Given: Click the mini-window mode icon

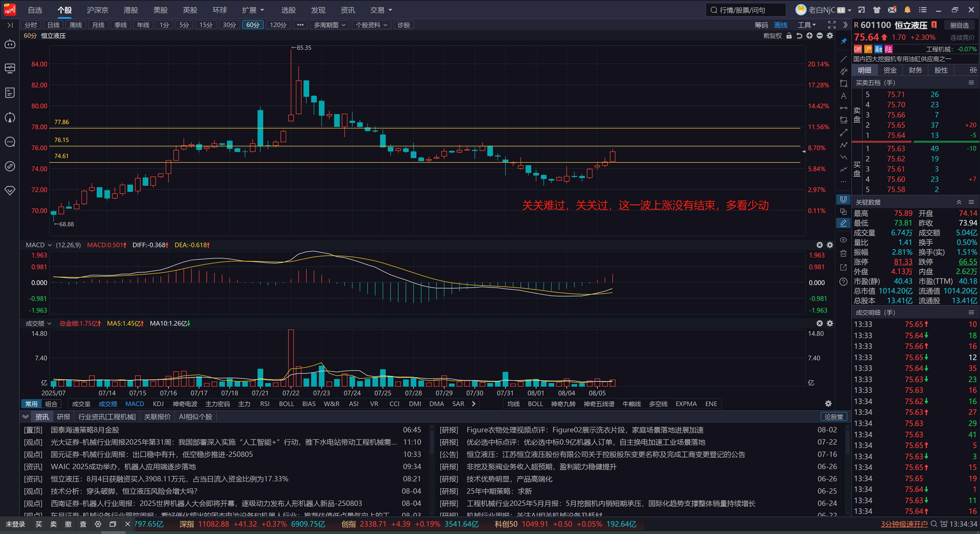Looking at the screenshot, I should [862, 10].
